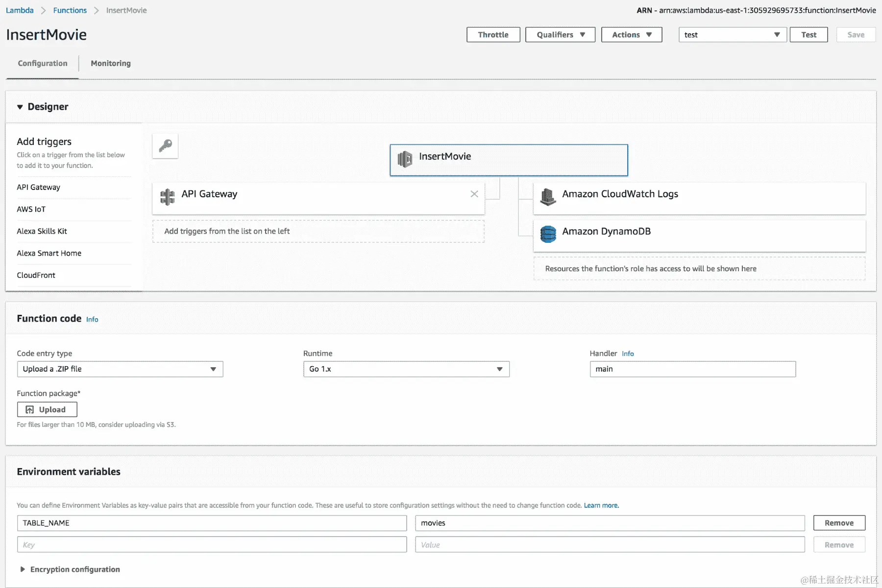882x588 pixels.
Task: Go to Lambda in breadcrumb
Action: pos(20,10)
